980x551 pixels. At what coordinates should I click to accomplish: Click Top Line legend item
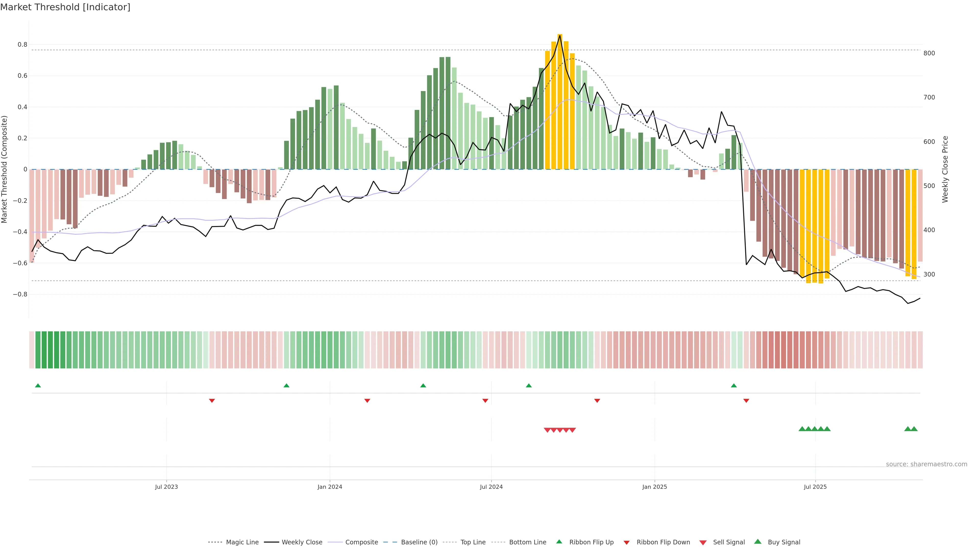pyautogui.click(x=473, y=542)
